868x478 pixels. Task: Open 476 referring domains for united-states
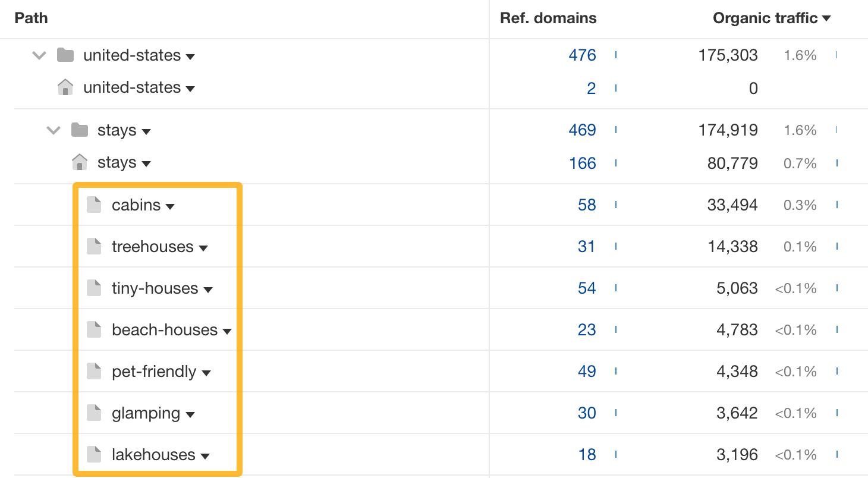click(582, 55)
